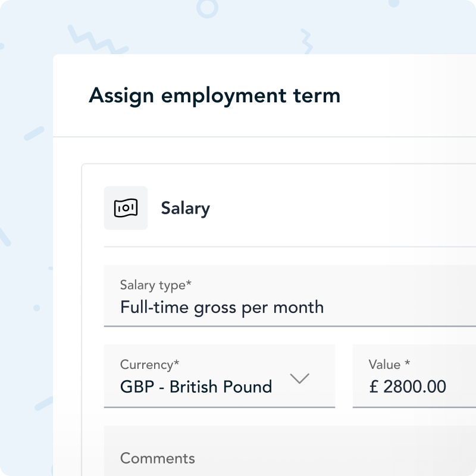Click the "Salary" section title

pyautogui.click(x=185, y=209)
